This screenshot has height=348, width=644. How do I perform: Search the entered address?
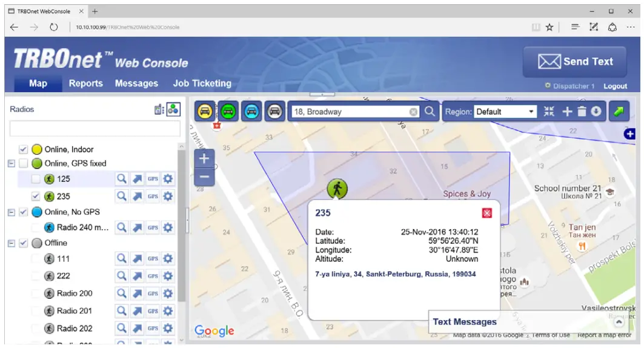[430, 112]
